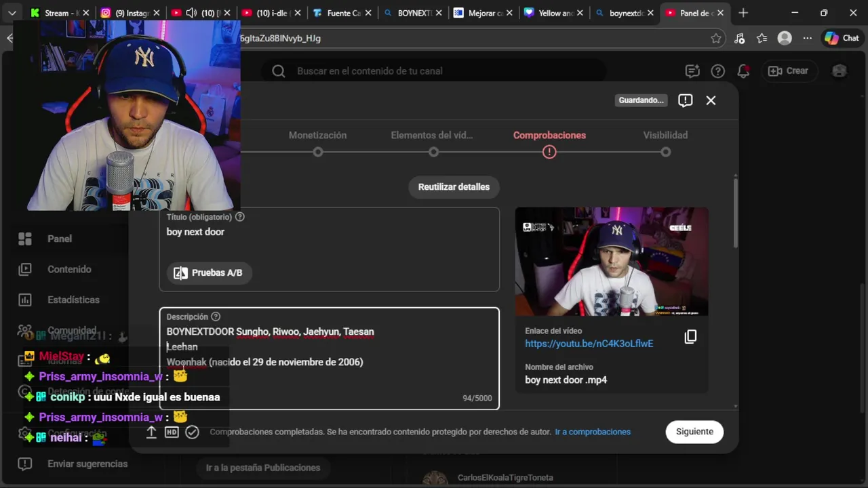Copy the video link with copy icon
The width and height of the screenshot is (868, 488).
pyautogui.click(x=690, y=337)
